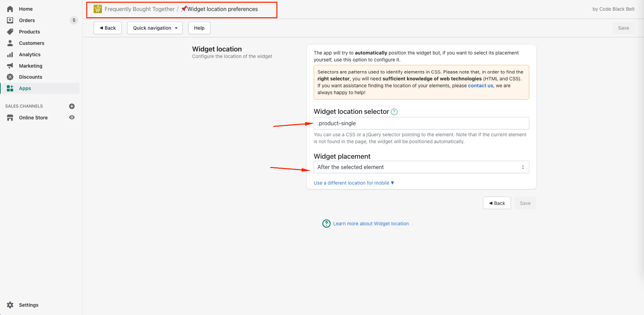Click help icon beside Widget location selector
The width and height of the screenshot is (644, 315).
[394, 112]
